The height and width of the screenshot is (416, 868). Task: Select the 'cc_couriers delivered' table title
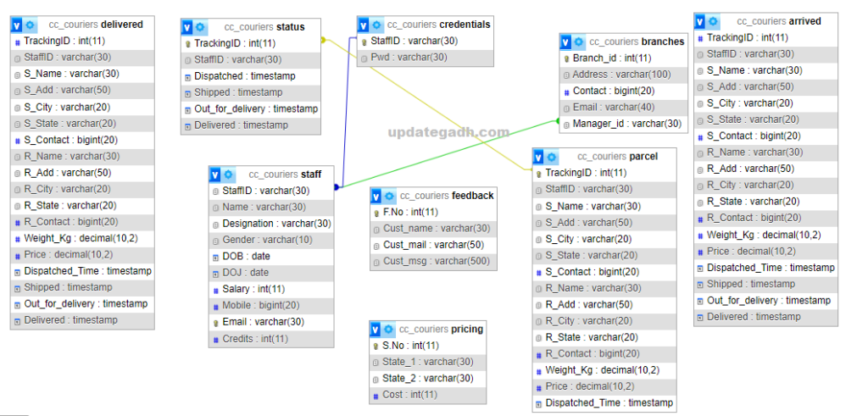coord(96,25)
